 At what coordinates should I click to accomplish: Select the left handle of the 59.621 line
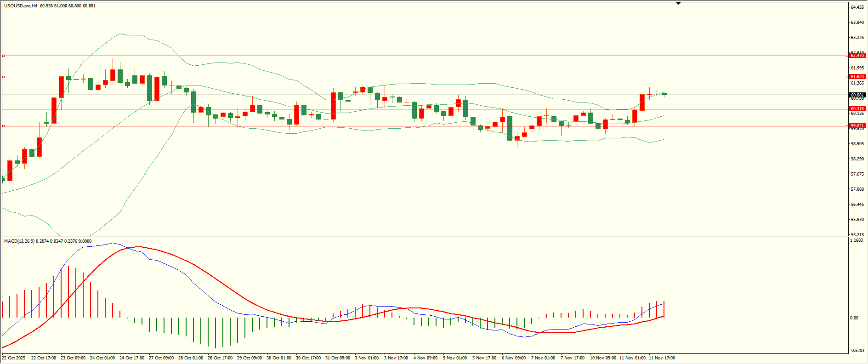pyautogui.click(x=4, y=126)
